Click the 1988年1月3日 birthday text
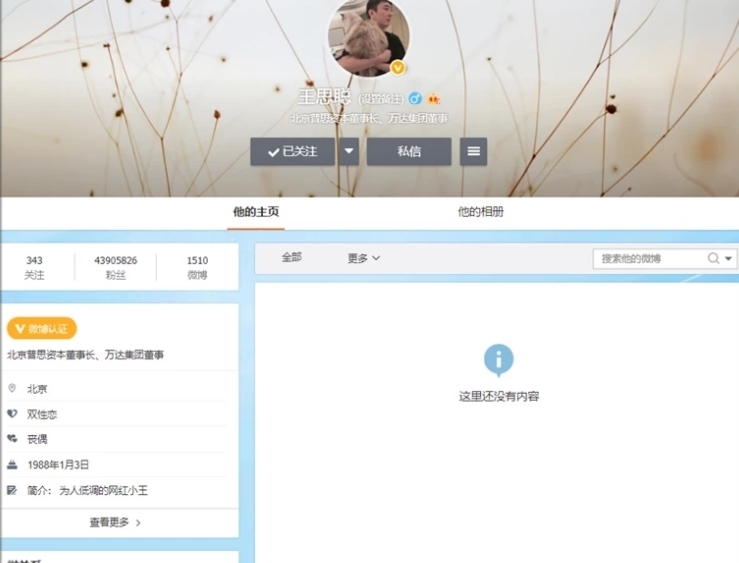The height and width of the screenshot is (563, 739). point(58,465)
